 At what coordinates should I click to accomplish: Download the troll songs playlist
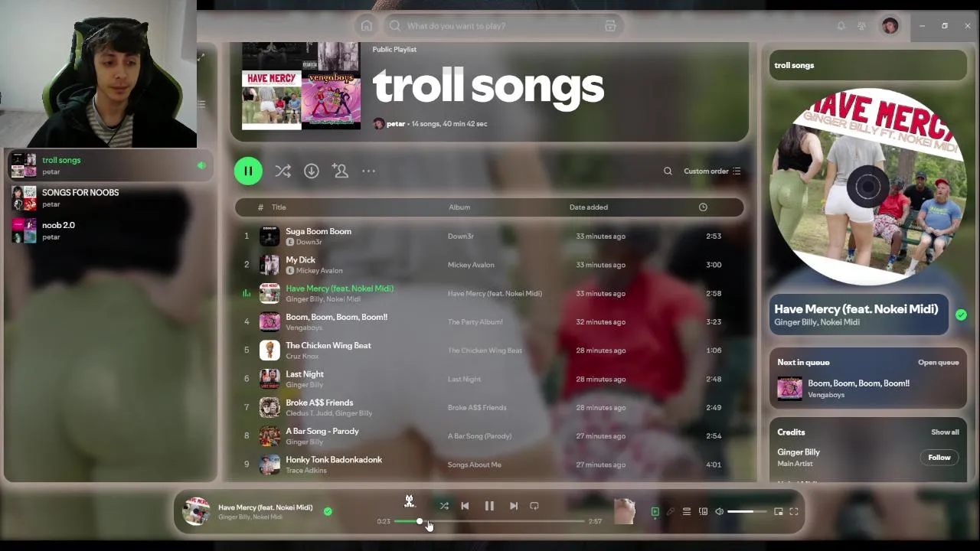[311, 171]
